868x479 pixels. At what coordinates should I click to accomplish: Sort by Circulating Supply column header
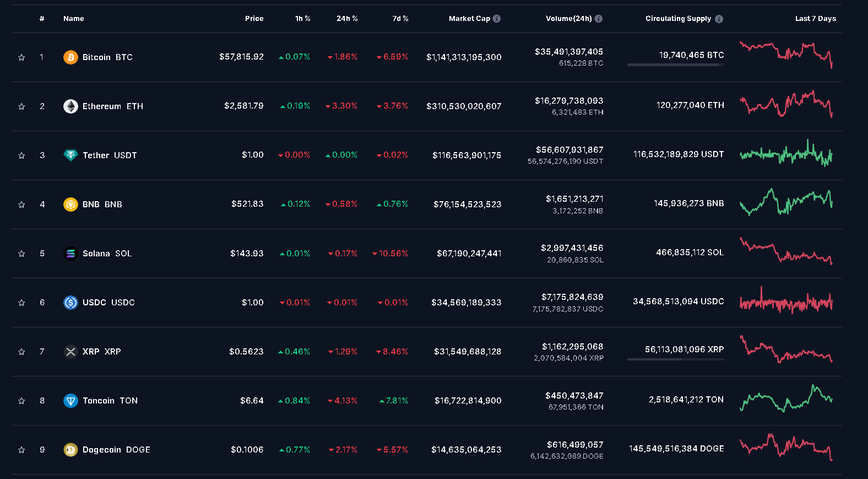pos(679,19)
